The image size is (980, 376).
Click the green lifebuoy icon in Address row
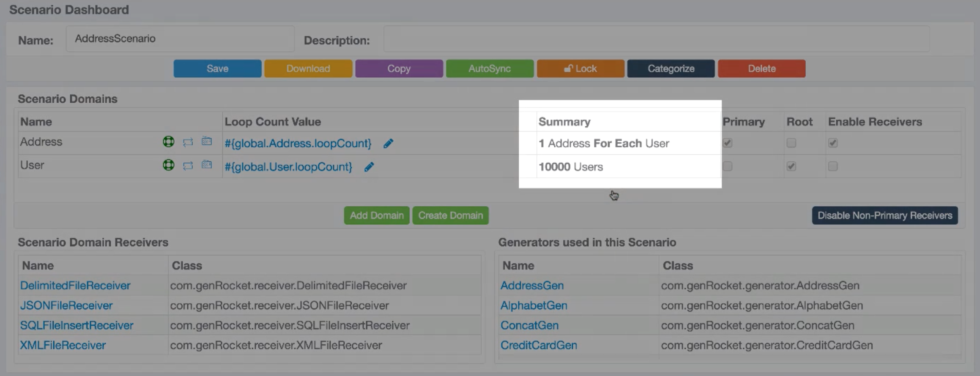[168, 142]
